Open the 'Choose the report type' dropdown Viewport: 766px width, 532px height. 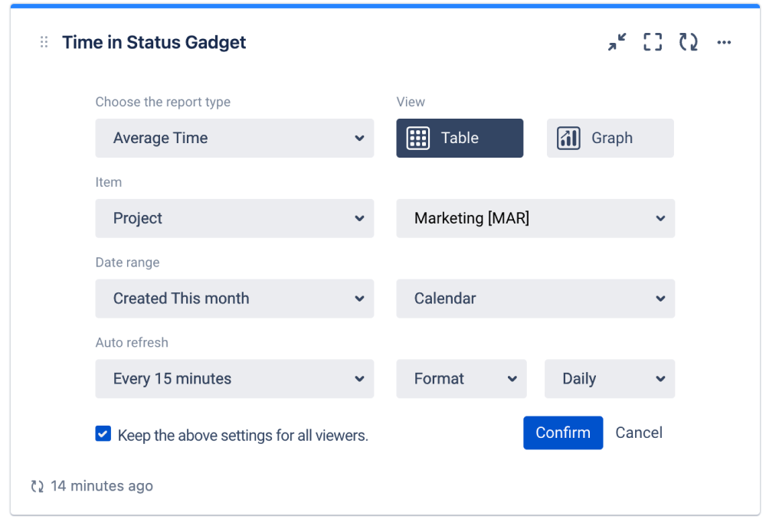click(x=234, y=138)
